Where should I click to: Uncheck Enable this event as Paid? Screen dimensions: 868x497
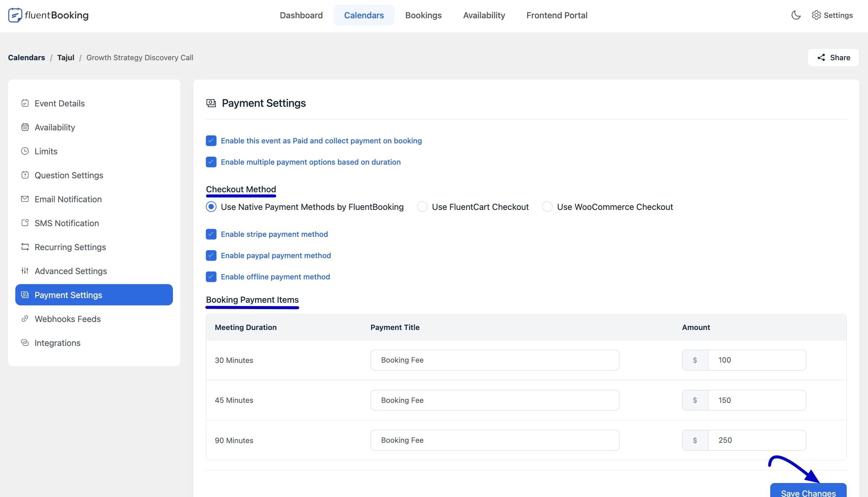point(211,141)
